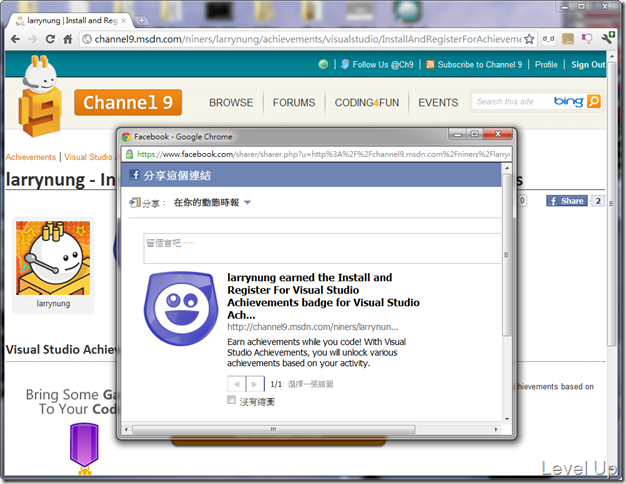626x484 pixels.
Task: Click the Facebook logo in dialog header
Action: (135, 175)
